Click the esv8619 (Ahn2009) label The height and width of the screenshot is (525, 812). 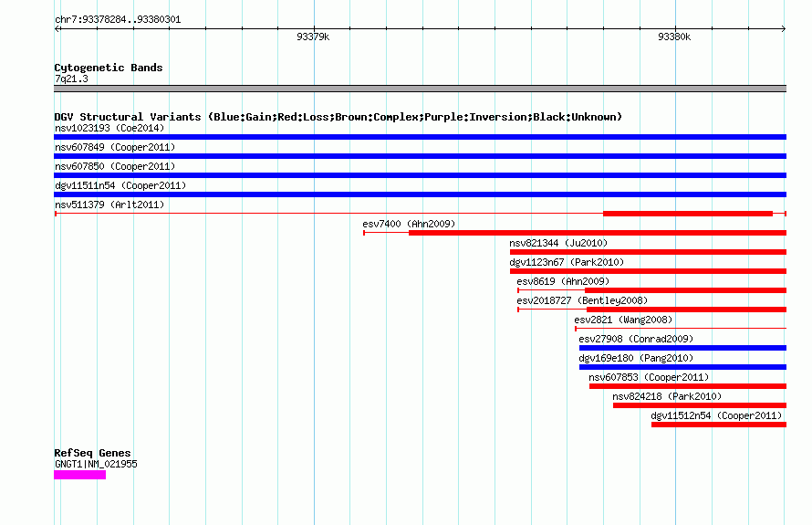point(563,281)
